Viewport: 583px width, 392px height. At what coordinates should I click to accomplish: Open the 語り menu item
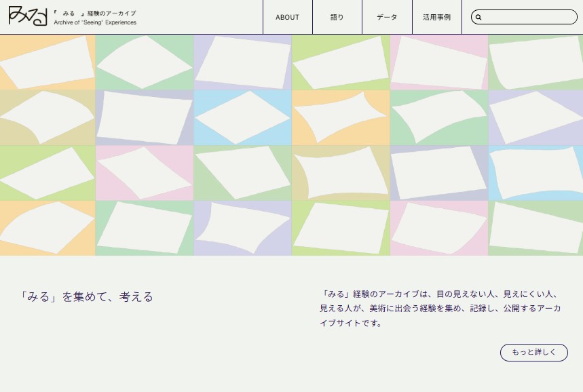click(x=337, y=17)
